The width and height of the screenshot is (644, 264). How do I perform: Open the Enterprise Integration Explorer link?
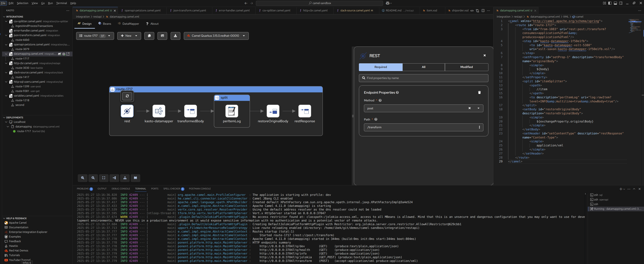pyautogui.click(x=28, y=232)
